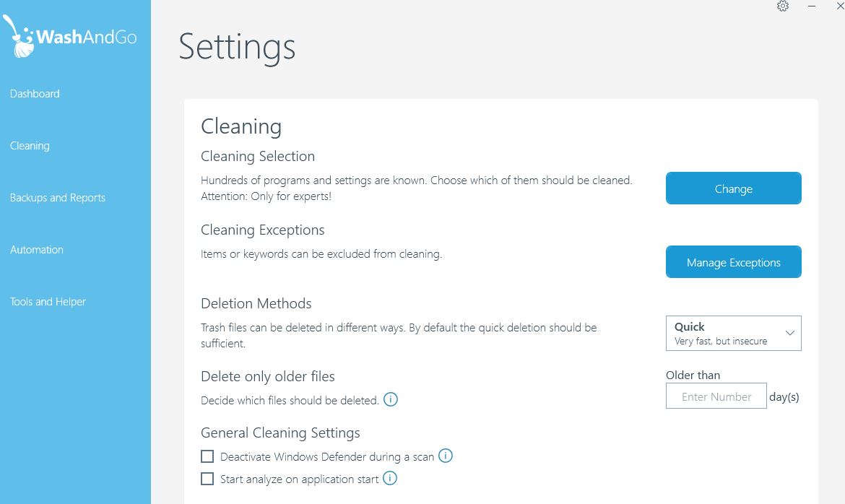Click the Quick option label text
Viewport: 845px width, 504px height.
point(689,326)
